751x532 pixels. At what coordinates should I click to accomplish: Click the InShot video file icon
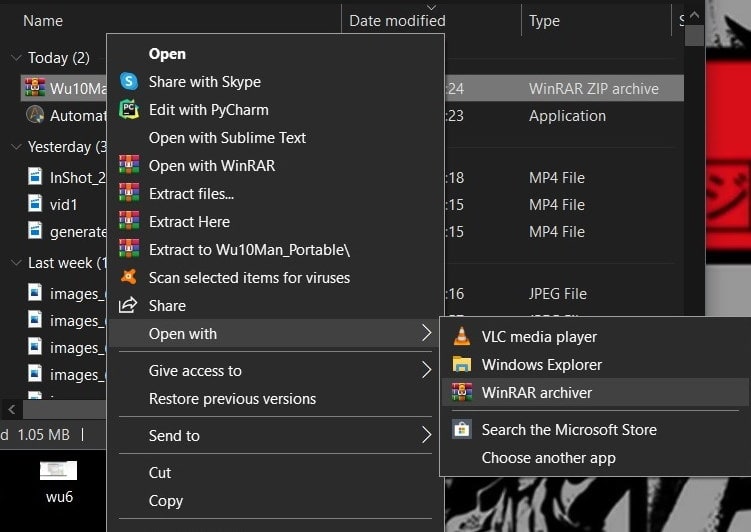click(35, 176)
